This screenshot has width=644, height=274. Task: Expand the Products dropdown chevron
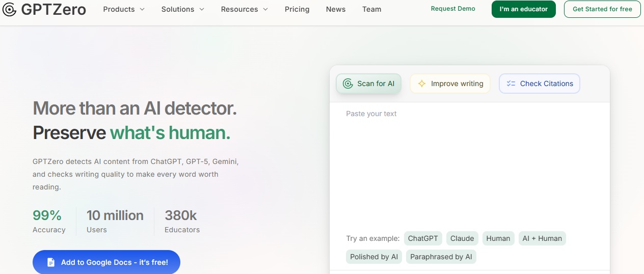(x=142, y=9)
